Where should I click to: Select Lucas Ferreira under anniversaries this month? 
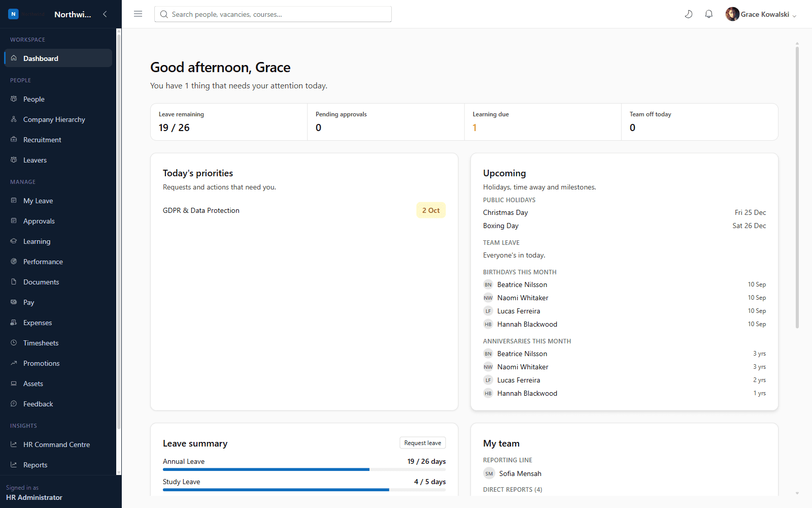click(x=624, y=380)
